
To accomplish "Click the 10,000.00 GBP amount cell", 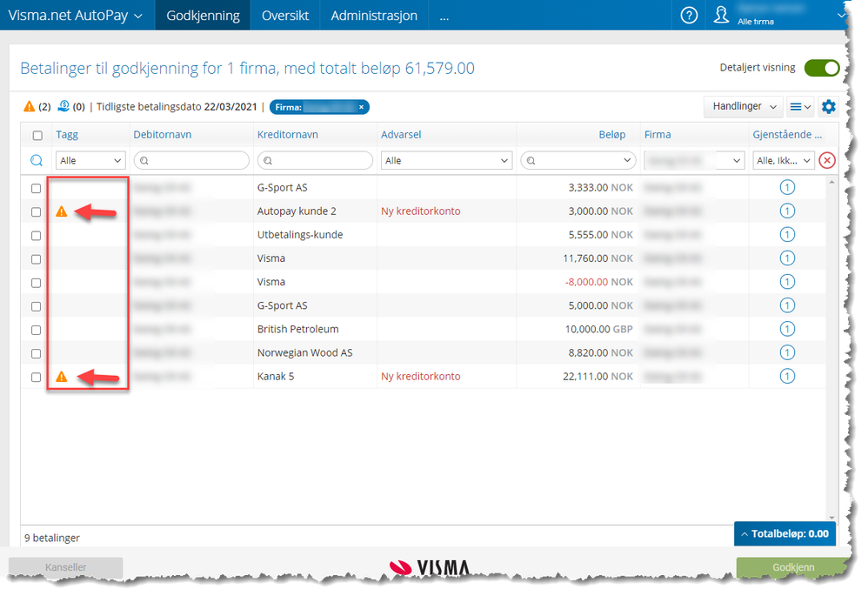I will pos(598,329).
